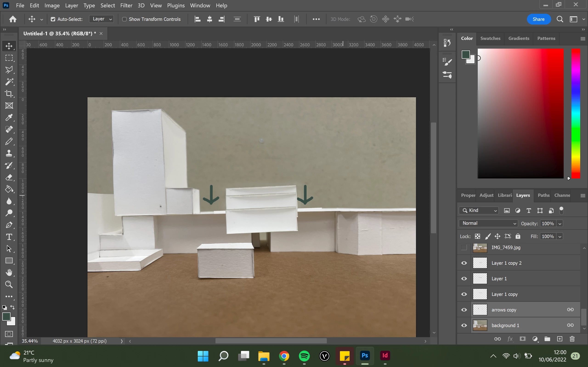
Task: Click the blue Share button
Action: click(x=538, y=19)
